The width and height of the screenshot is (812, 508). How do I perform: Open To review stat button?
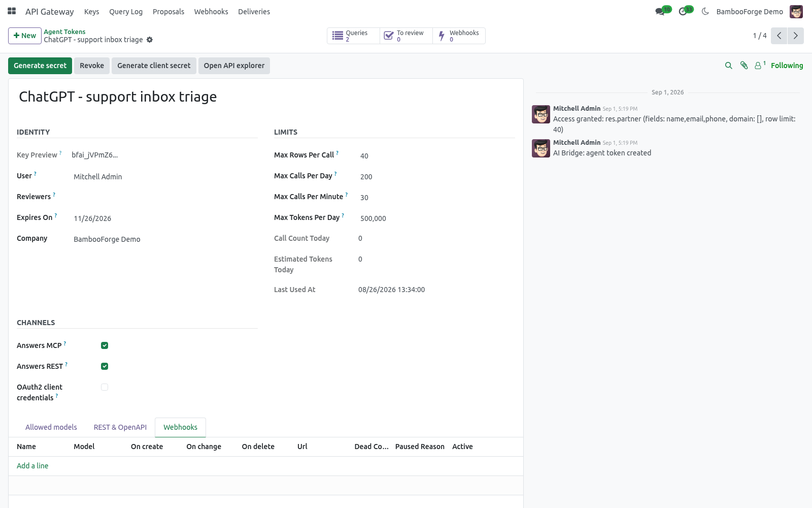point(406,36)
